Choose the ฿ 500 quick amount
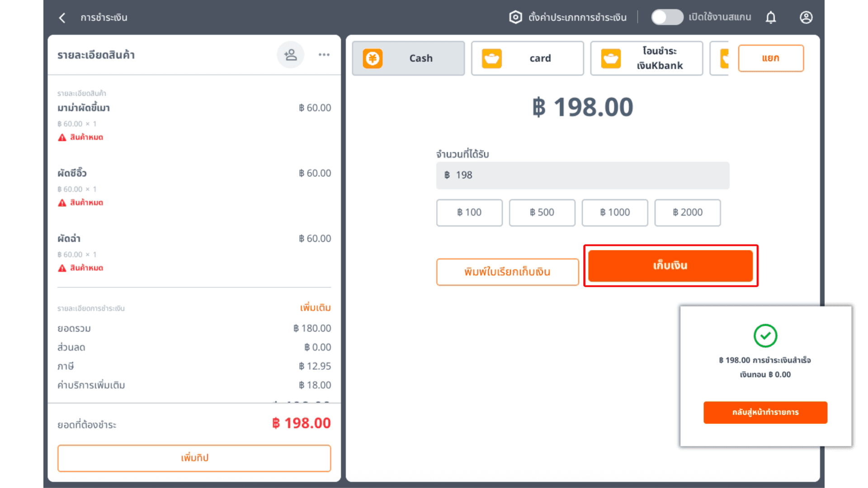 click(x=542, y=212)
